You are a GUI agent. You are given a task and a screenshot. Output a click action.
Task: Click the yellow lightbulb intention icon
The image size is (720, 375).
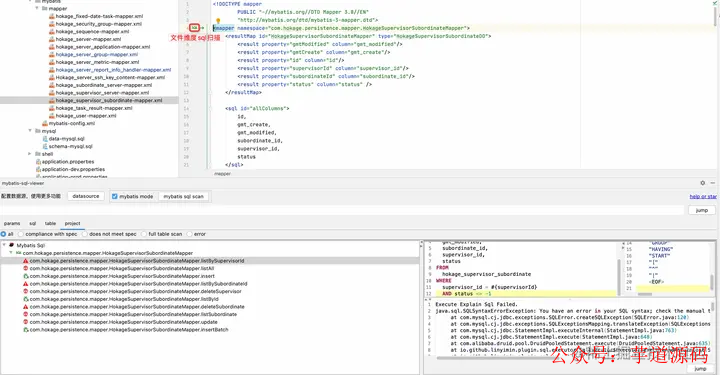coord(218,21)
